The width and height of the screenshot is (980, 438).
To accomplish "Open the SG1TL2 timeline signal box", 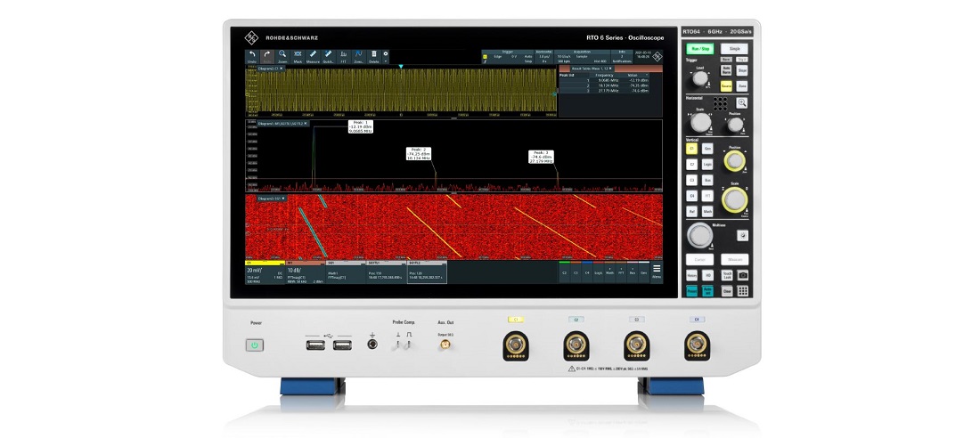I will tap(427, 273).
